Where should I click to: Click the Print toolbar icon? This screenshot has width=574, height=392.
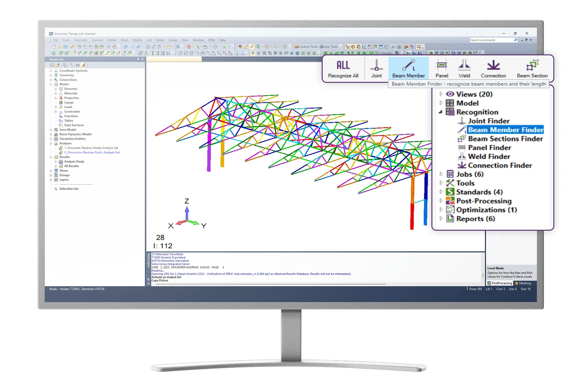(114, 47)
